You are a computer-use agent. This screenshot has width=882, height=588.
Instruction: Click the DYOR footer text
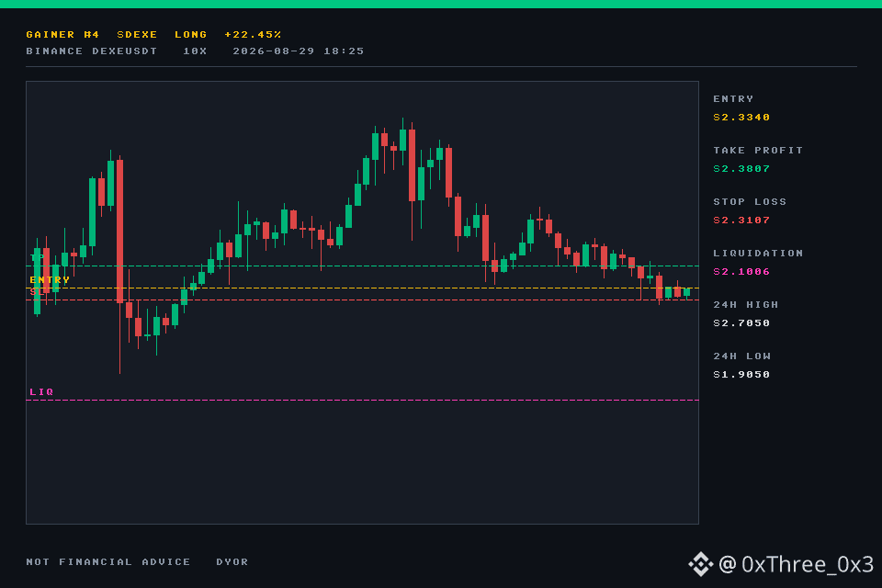click(x=232, y=561)
